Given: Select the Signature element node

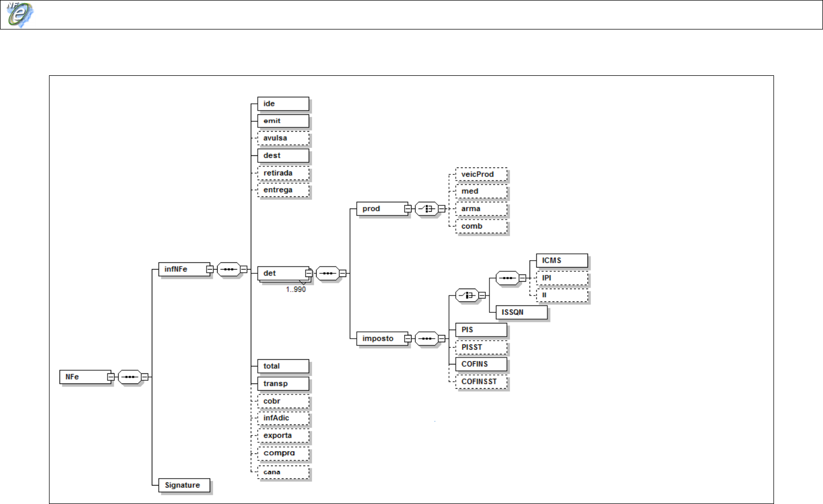Looking at the screenshot, I should click(x=184, y=485).
